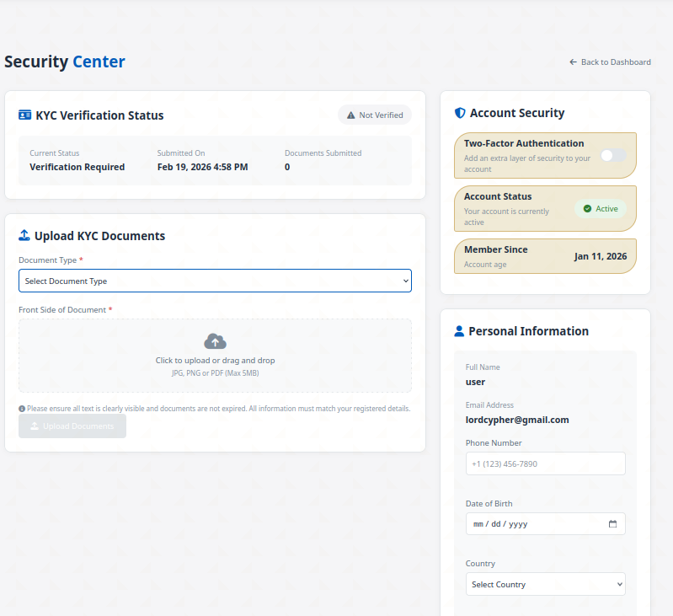Open the Select Country dropdown

[x=546, y=584]
